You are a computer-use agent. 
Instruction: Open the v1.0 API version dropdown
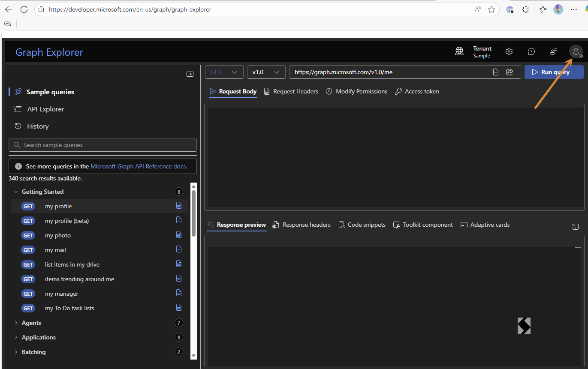[x=266, y=72]
